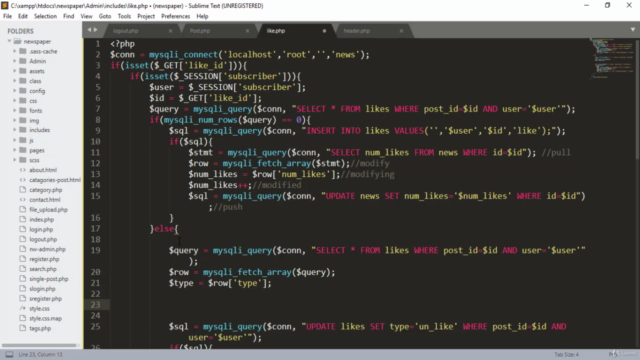Screen dimensions: 640x360
Task: Switch to the header.php tab
Action: click(357, 31)
